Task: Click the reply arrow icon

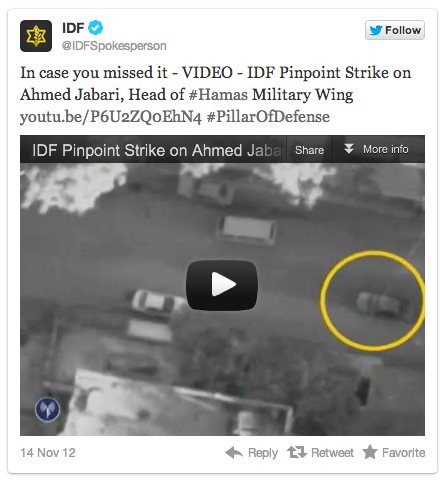Action: click(234, 452)
